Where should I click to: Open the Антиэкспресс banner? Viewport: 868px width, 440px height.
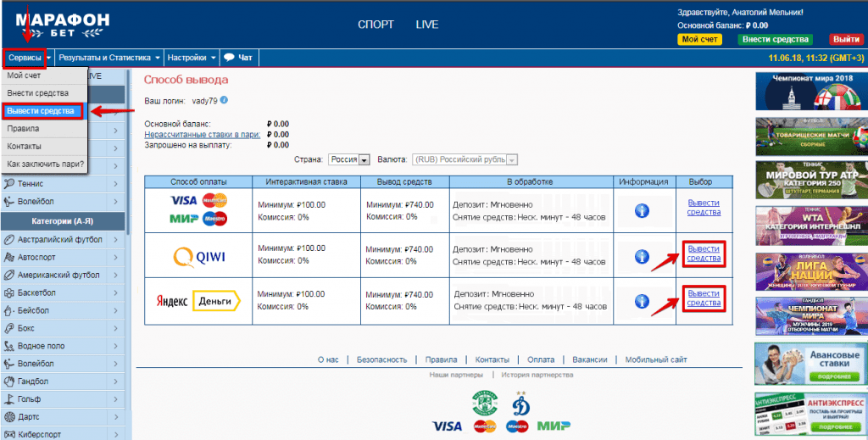pyautogui.click(x=811, y=415)
